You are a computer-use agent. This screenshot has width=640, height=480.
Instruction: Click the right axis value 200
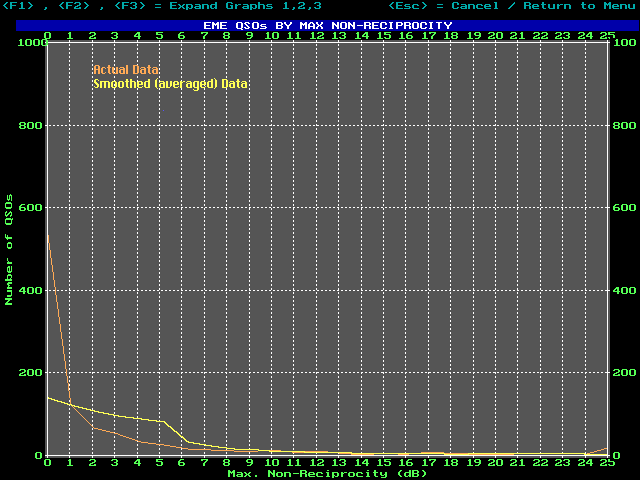pos(624,373)
